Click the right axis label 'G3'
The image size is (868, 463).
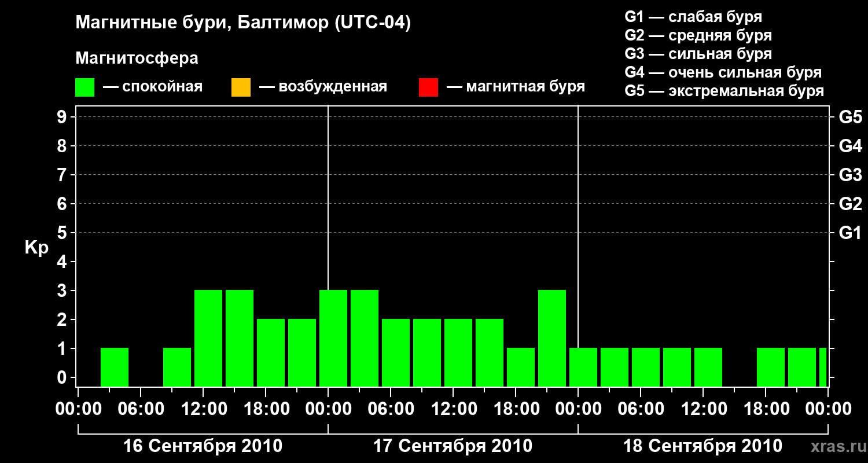[850, 175]
